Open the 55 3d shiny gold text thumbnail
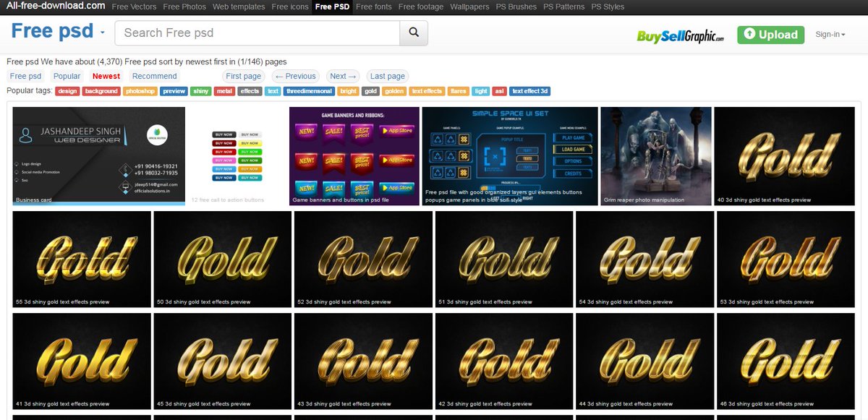The height and width of the screenshot is (420, 868). coord(82,260)
